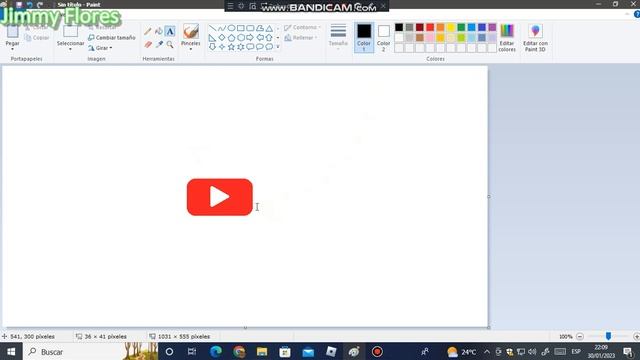Choose the straight line shape

tap(212, 28)
